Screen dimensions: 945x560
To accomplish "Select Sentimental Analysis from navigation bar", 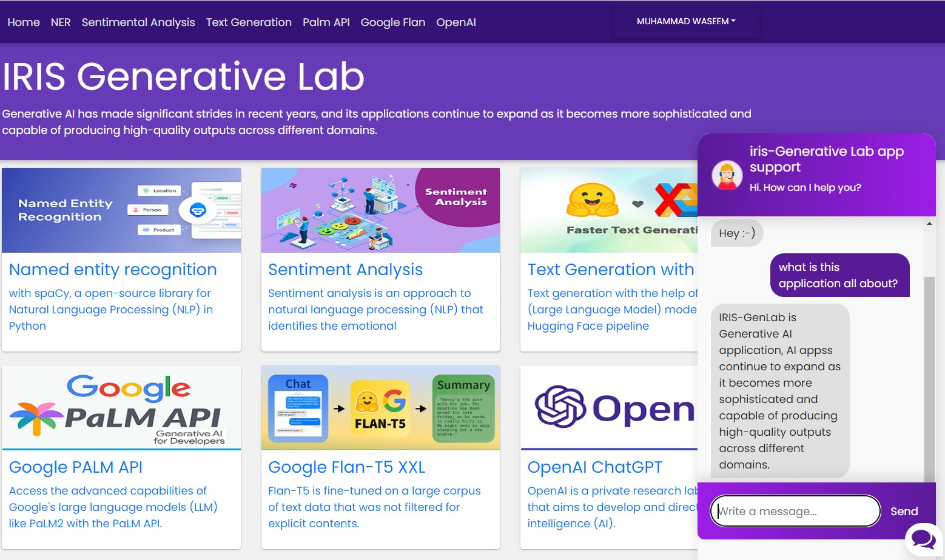I will coord(138,22).
